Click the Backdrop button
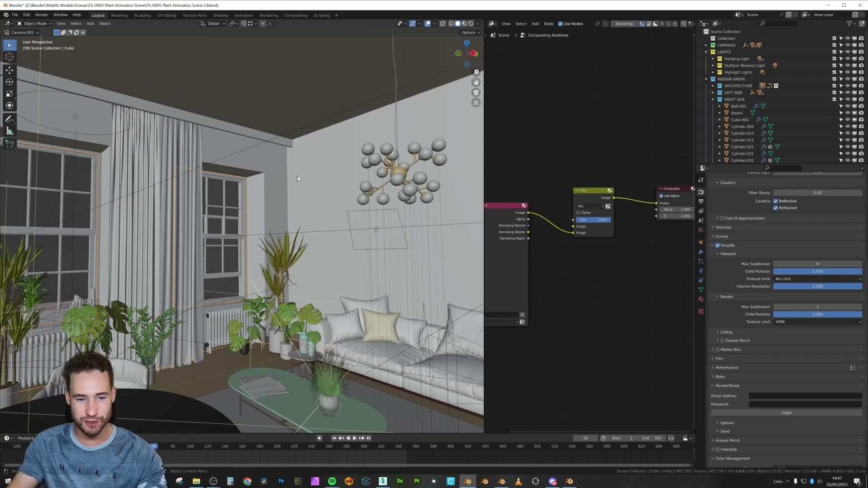 [624, 24]
